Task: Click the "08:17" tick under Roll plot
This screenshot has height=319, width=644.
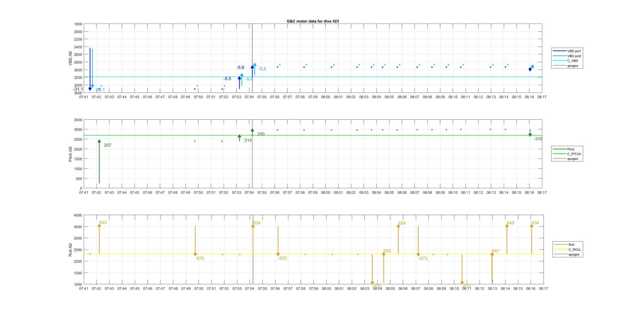Action: (x=543, y=289)
